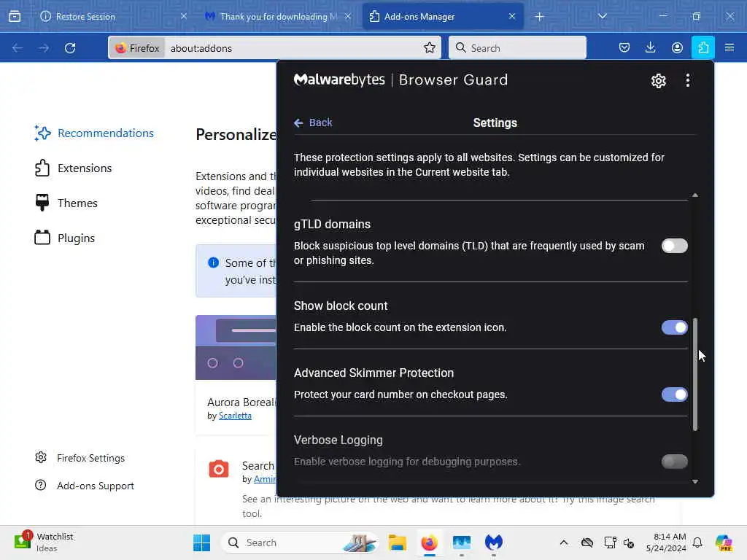Open the Extensions sidebar category
Screen dimensions: 747x560
tap(73, 168)
